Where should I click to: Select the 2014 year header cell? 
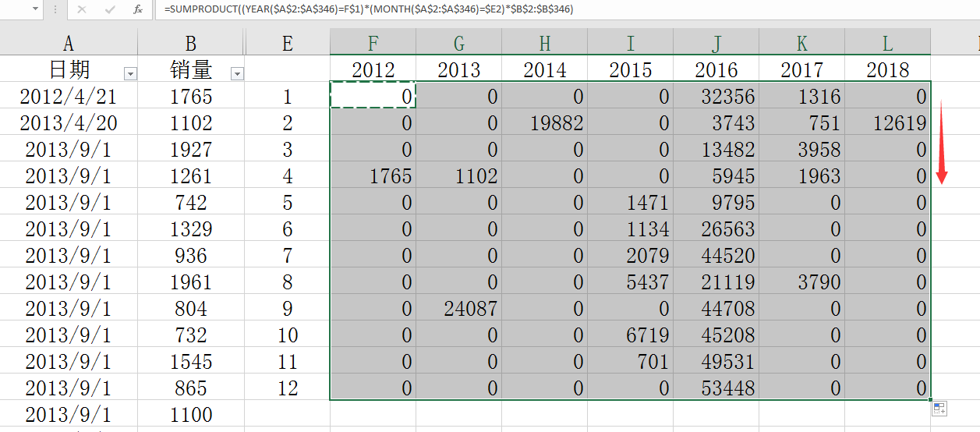point(545,69)
